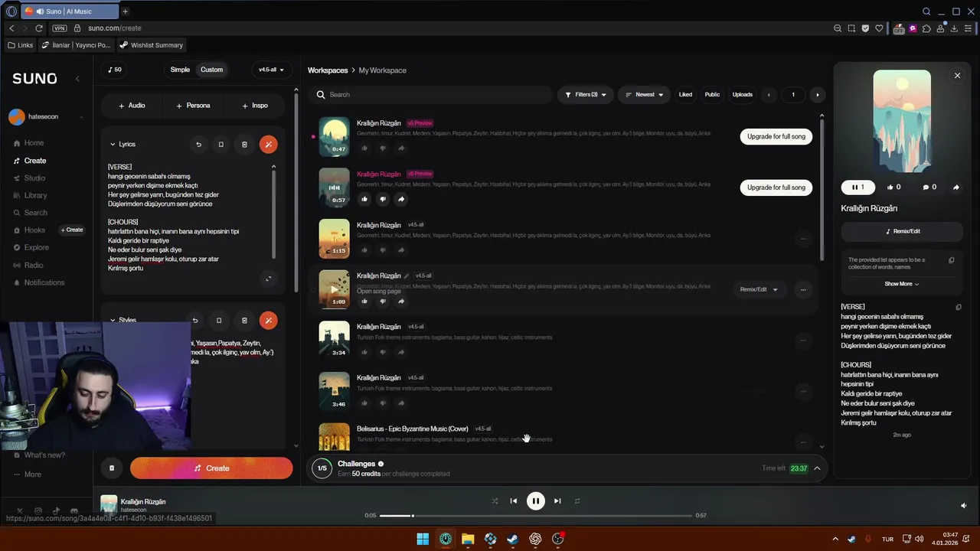Add Audio input

tap(132, 106)
